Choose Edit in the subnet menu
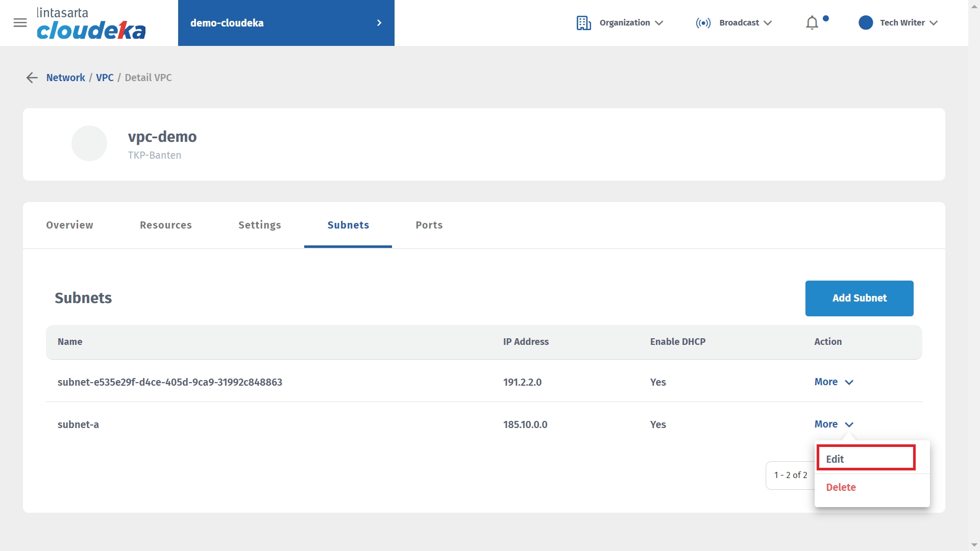The width and height of the screenshot is (980, 551). tap(866, 459)
